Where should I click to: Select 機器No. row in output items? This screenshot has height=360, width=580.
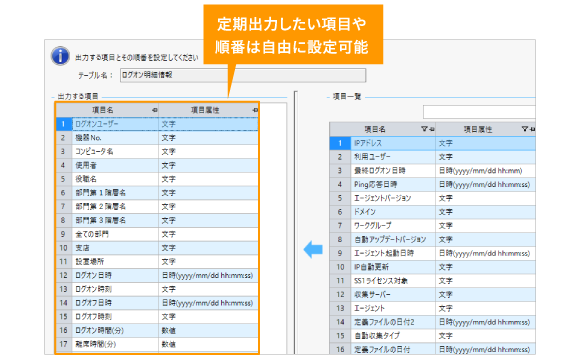[x=157, y=138]
